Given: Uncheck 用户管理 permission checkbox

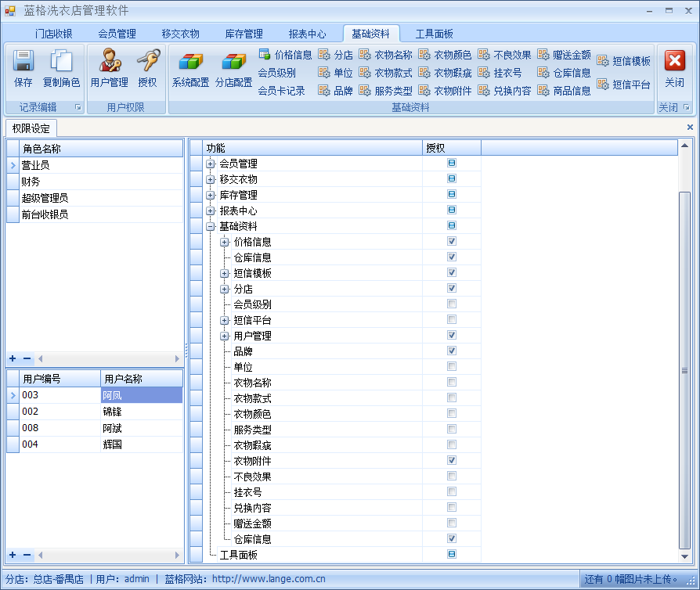Looking at the screenshot, I should (x=452, y=335).
